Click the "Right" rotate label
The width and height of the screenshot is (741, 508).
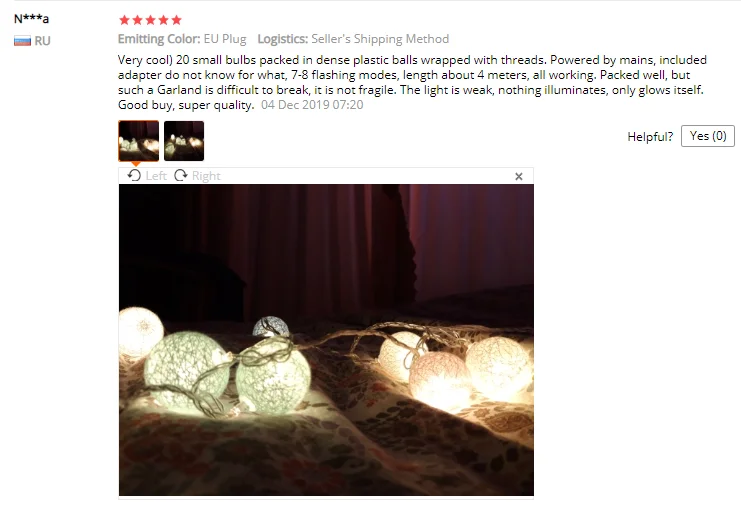(206, 176)
